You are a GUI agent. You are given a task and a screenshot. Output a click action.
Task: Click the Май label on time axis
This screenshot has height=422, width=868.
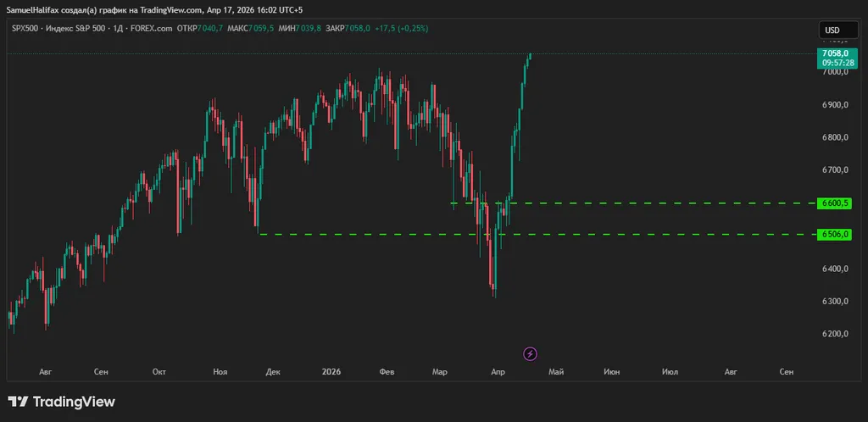pyautogui.click(x=556, y=372)
